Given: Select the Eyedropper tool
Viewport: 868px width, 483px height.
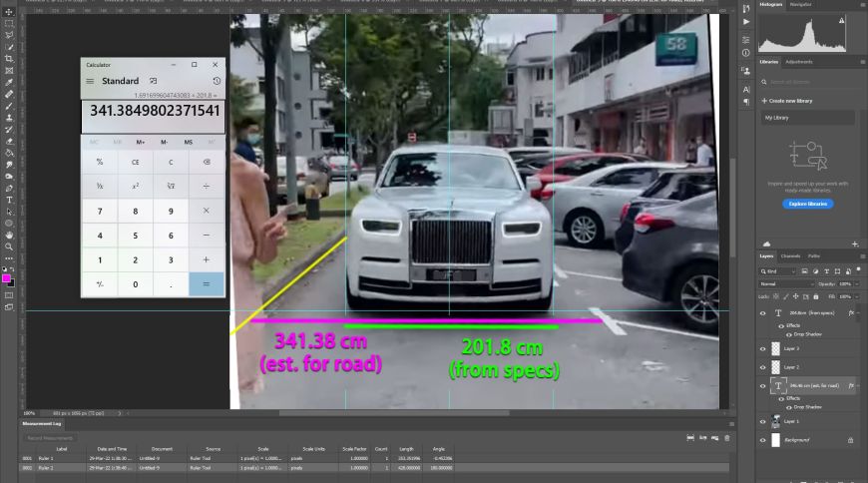Looking at the screenshot, I should pos(9,83).
